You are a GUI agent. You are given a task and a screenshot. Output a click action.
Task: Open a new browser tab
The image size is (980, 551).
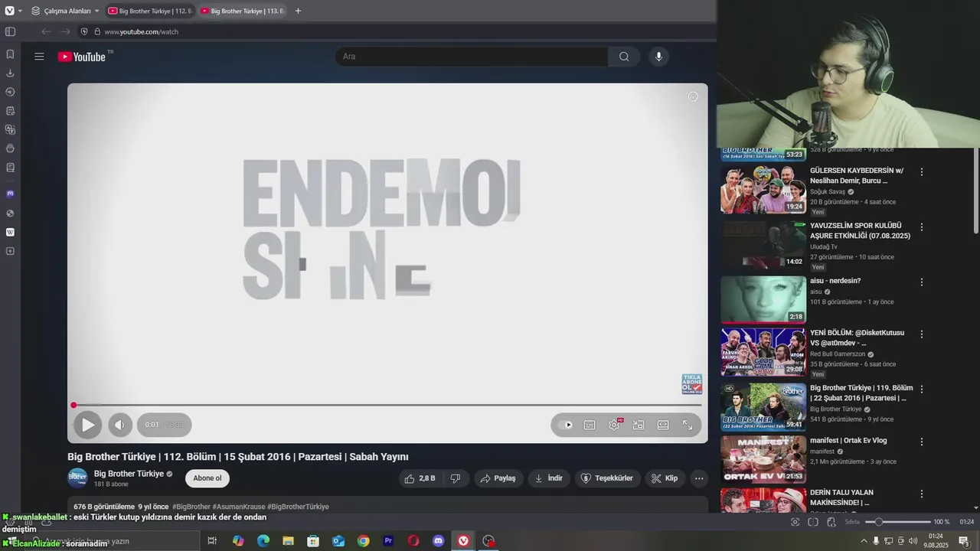298,11
